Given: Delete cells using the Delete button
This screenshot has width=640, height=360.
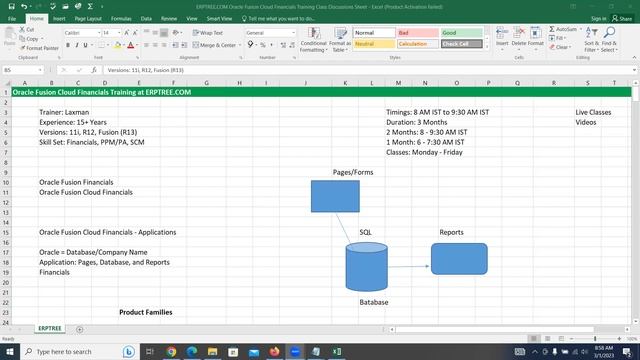Looking at the screenshot, I should [519, 39].
